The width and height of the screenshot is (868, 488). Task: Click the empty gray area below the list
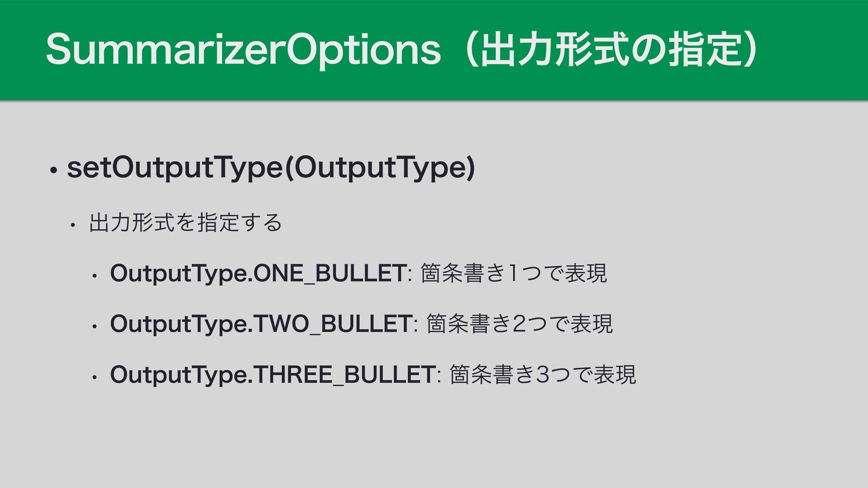pos(434,443)
